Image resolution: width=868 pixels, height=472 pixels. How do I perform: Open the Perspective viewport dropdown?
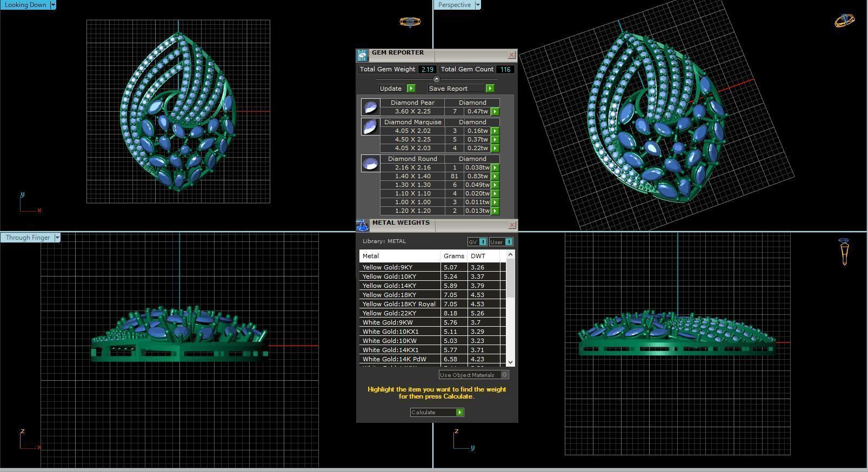(477, 5)
